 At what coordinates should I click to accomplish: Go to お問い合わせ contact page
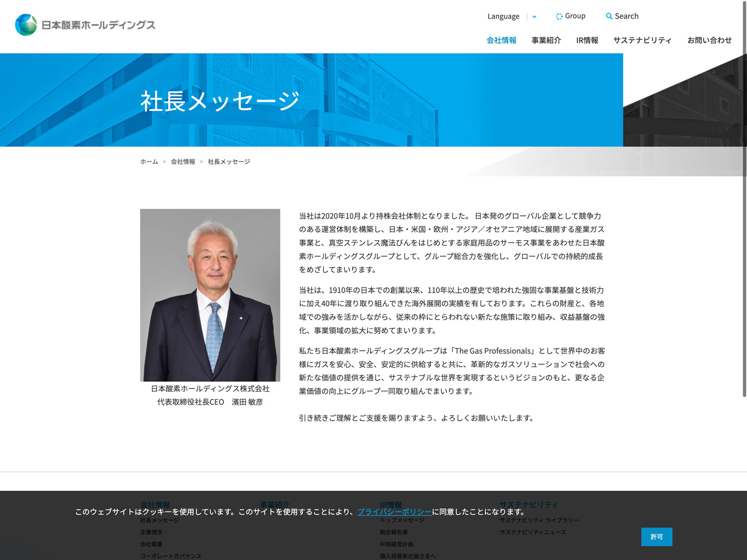(x=709, y=40)
